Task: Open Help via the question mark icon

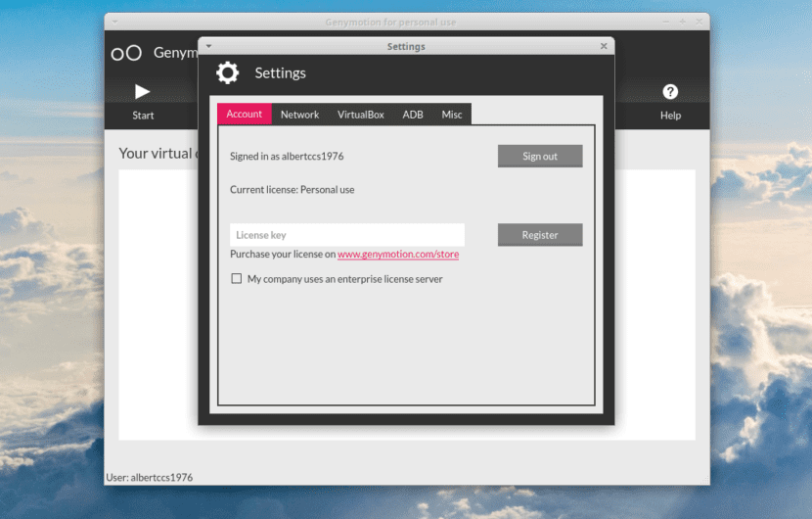Action: coord(670,92)
